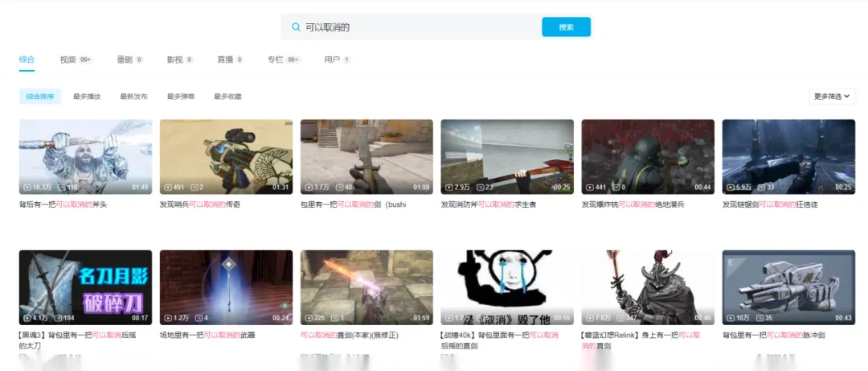Click danmaku icon beside 247 on Relink video

pyautogui.click(x=620, y=319)
